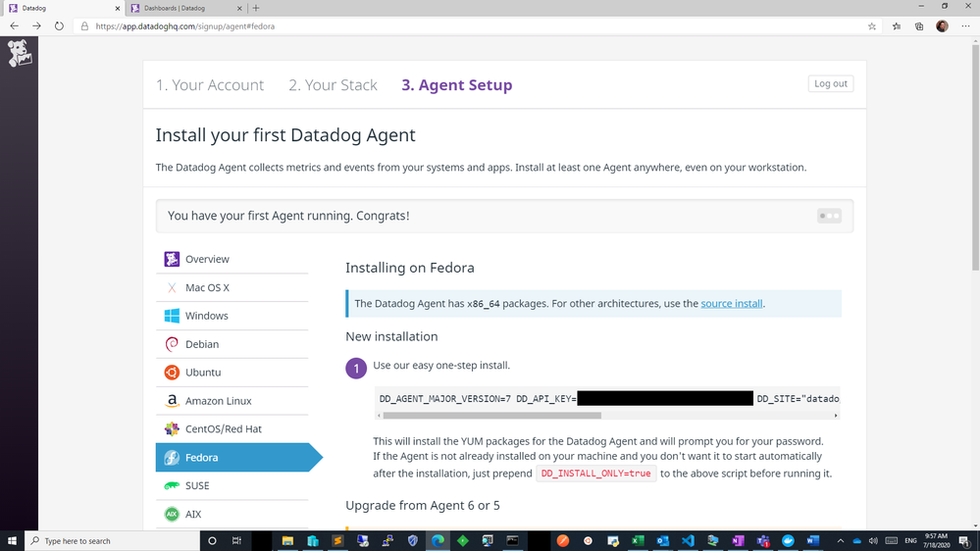The height and width of the screenshot is (551, 980).
Task: Open Task View on the taskbar
Action: (x=236, y=541)
